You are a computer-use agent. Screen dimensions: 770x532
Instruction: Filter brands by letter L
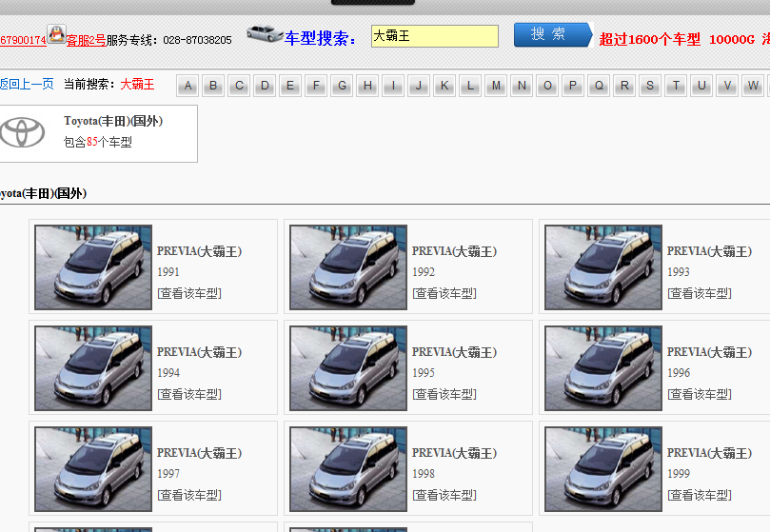470,86
